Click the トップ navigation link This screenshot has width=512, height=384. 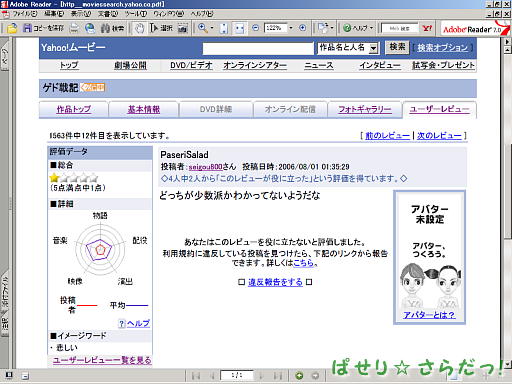(69, 65)
